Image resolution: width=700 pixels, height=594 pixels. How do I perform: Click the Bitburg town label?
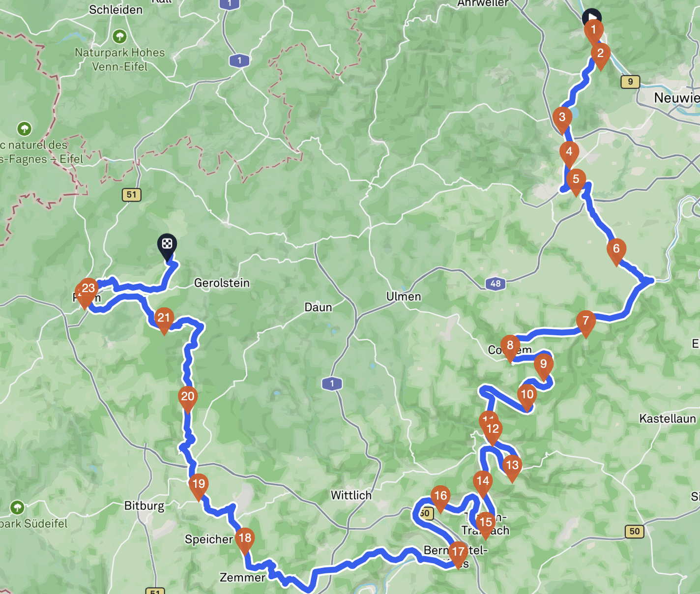tap(144, 505)
